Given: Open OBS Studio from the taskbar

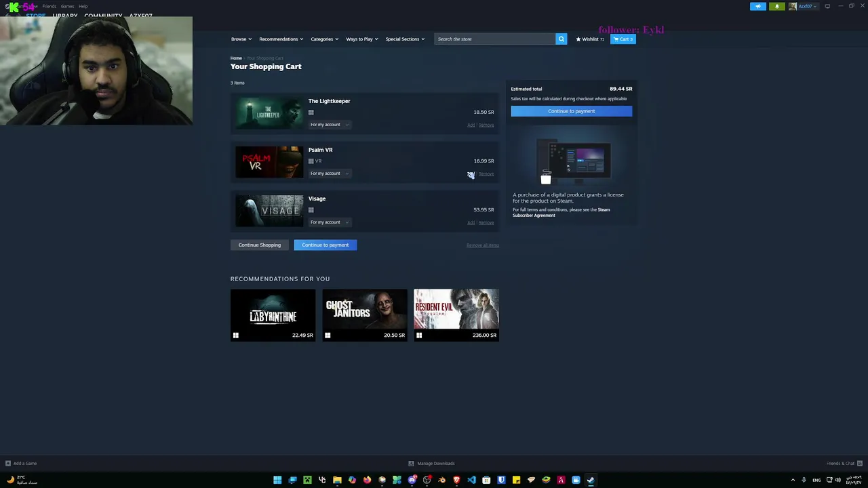Looking at the screenshot, I should pos(427,480).
